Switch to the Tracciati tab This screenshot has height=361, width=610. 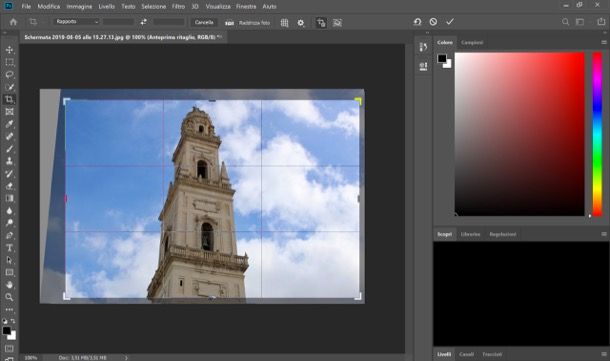492,354
